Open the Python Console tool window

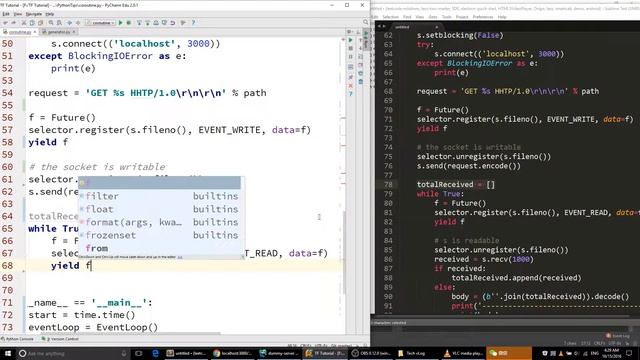[x=18, y=339]
